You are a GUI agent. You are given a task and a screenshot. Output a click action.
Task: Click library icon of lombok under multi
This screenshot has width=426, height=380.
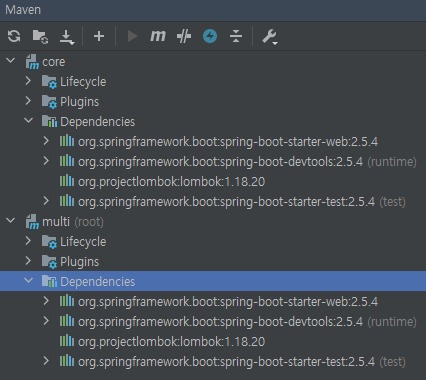(67, 341)
